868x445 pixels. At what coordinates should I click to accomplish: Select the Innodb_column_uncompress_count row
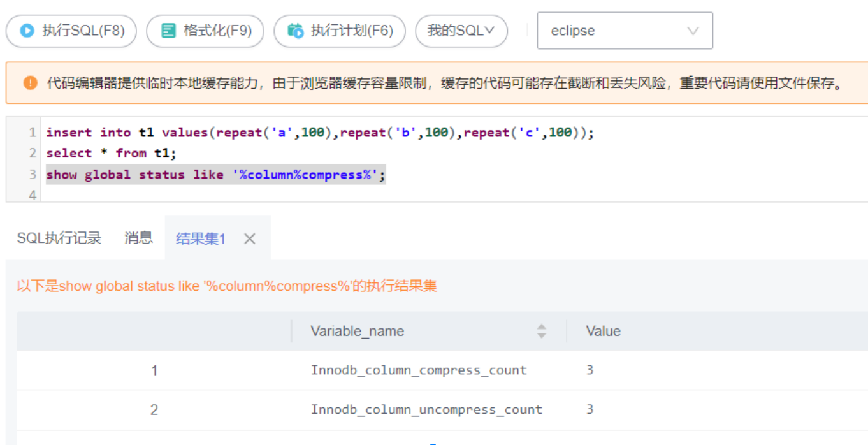426,409
